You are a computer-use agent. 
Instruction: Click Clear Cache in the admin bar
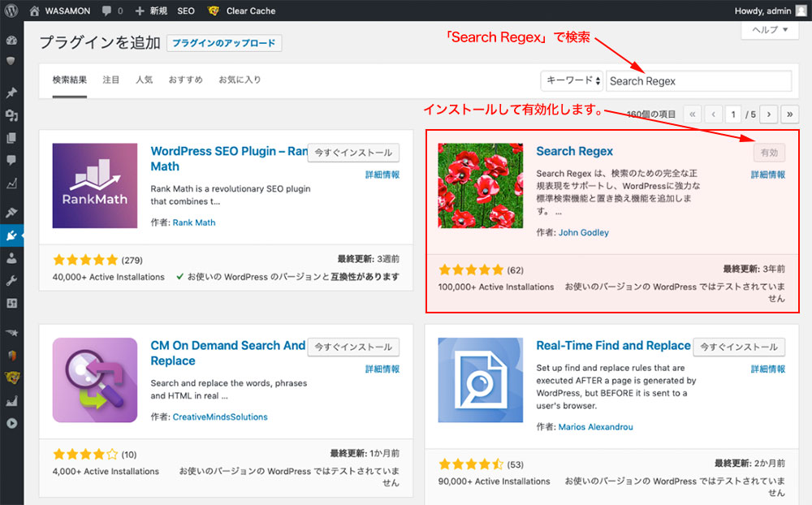pyautogui.click(x=241, y=11)
